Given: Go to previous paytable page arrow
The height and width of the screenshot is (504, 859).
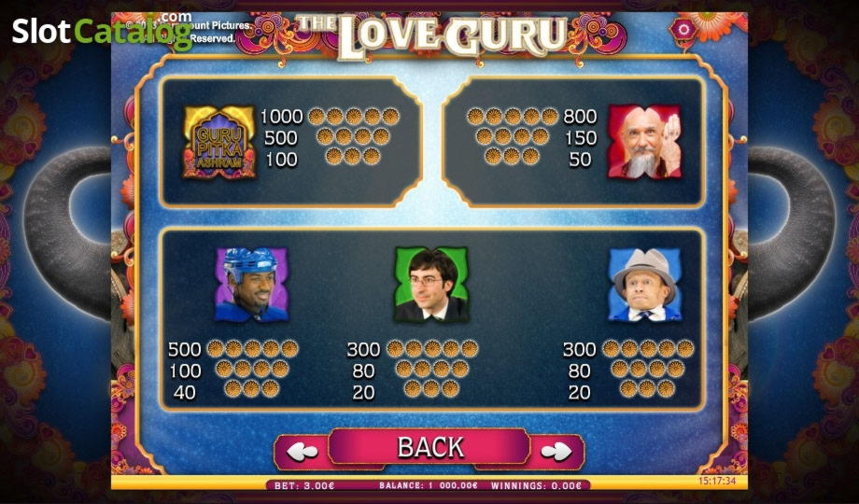Looking at the screenshot, I should click(x=302, y=452).
